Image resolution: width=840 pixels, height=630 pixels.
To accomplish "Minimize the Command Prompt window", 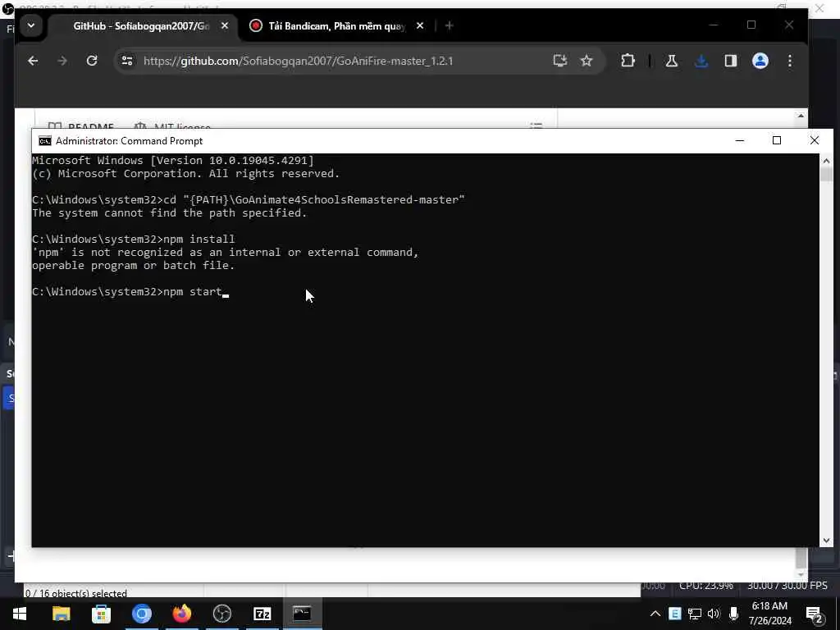I will (x=740, y=140).
